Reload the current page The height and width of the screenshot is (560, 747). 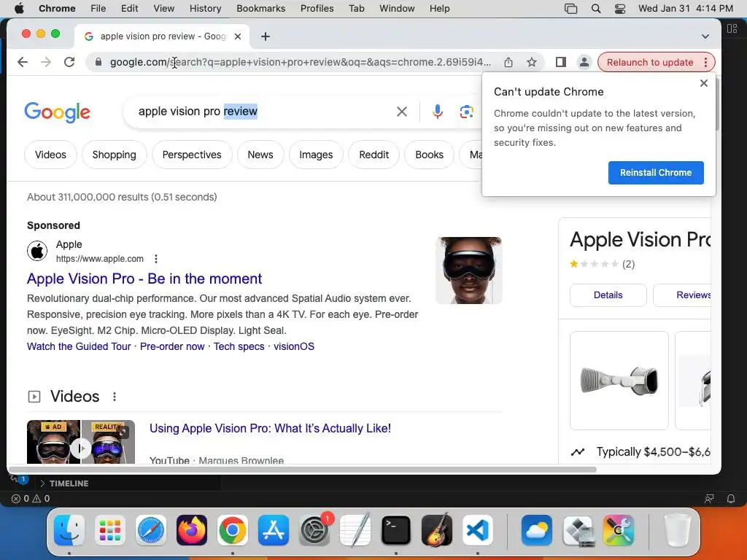69,62
